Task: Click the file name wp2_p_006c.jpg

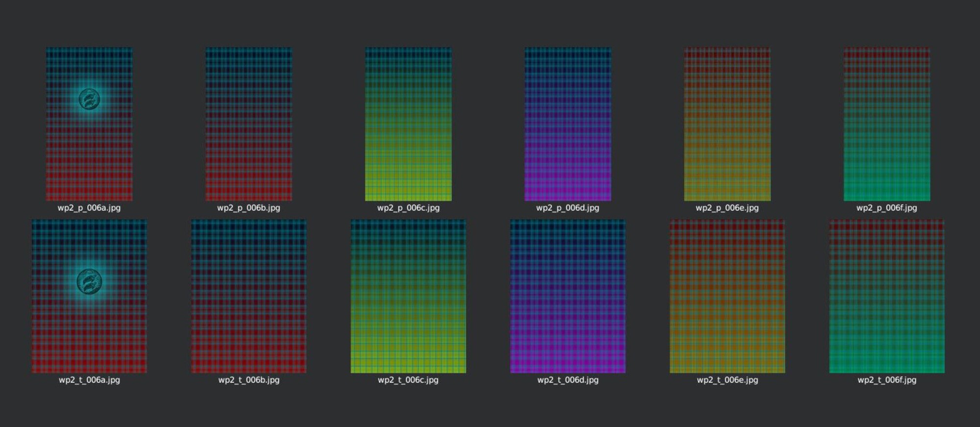Action: point(408,208)
